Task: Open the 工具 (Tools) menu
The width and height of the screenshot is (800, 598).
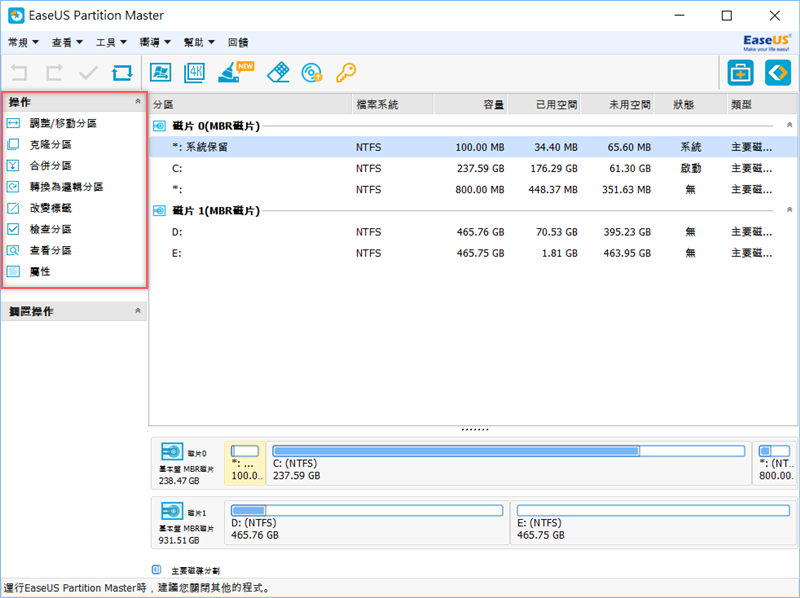Action: pyautogui.click(x=111, y=42)
